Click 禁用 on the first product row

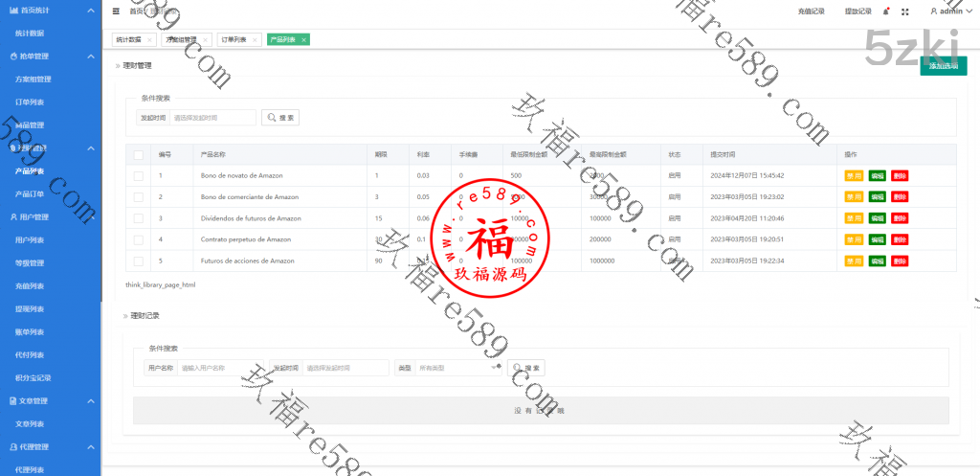click(x=854, y=176)
